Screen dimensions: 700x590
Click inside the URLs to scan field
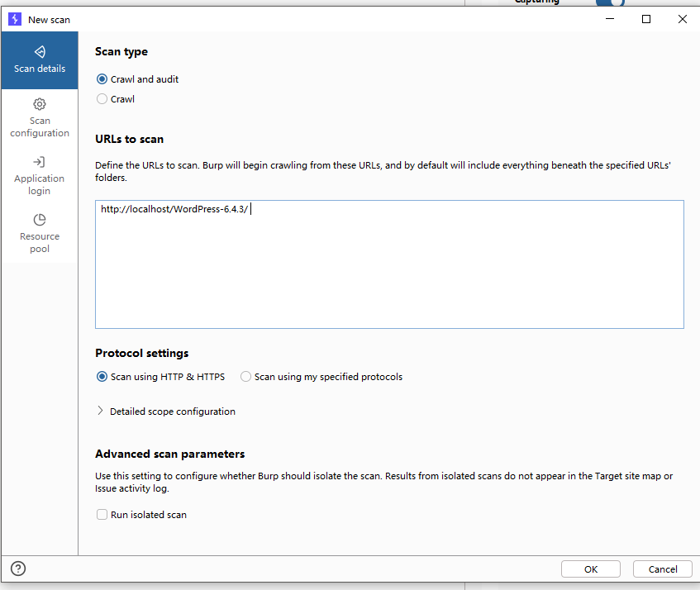[x=388, y=264]
